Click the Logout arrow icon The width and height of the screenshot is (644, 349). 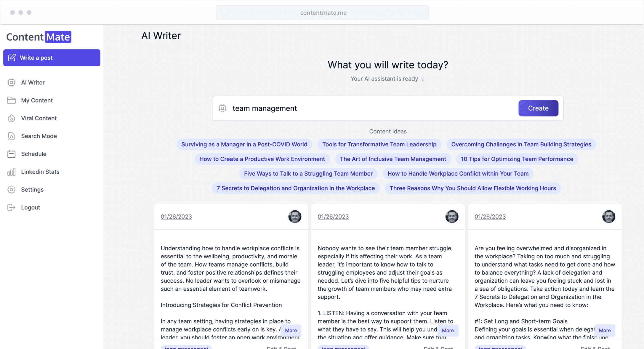pos(11,207)
